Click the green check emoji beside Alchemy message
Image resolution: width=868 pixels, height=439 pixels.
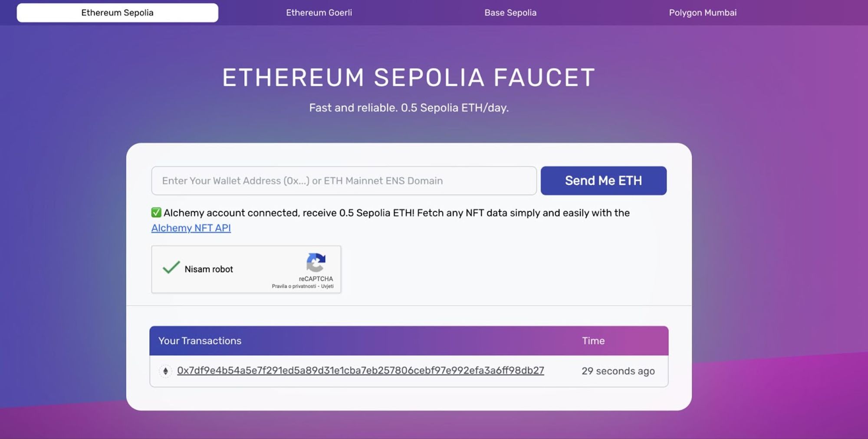[x=156, y=212]
